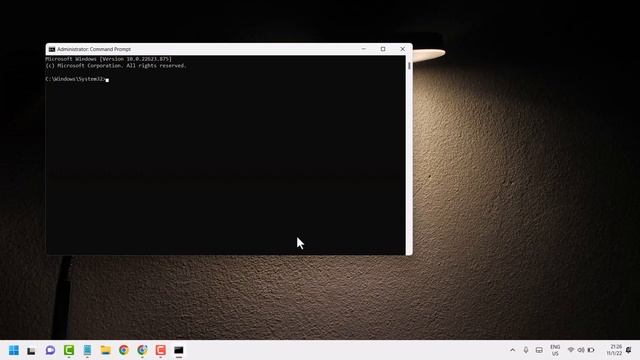
Task: Open Task View on the taskbar
Action: click(31, 350)
